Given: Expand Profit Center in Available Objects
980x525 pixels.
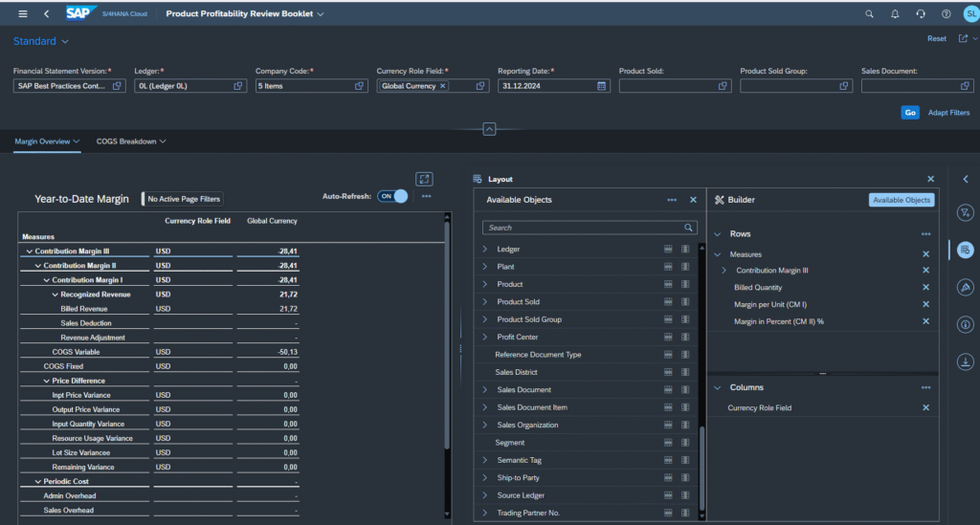Looking at the screenshot, I should coord(484,337).
